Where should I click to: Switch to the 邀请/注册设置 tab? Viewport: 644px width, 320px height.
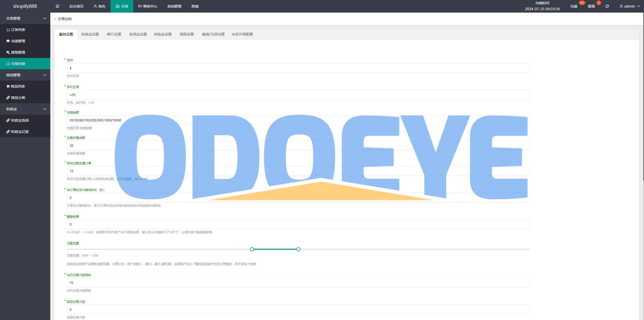point(213,34)
